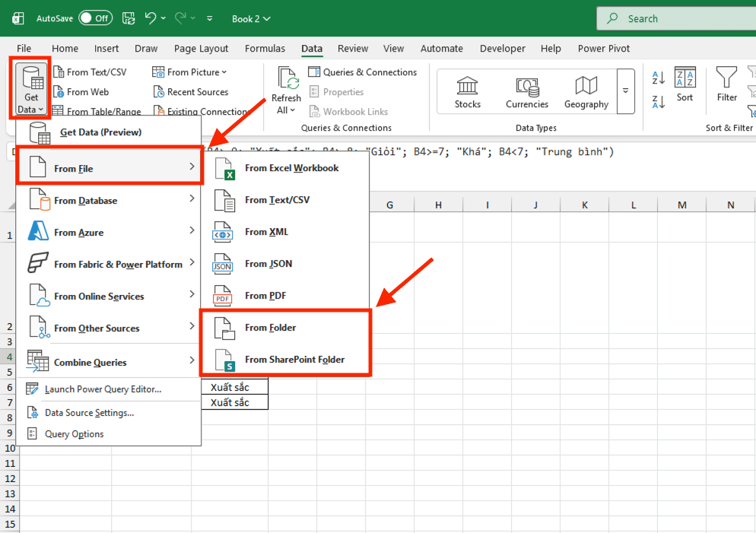The height and width of the screenshot is (533, 756).
Task: Select the Currencies data type
Action: click(526, 93)
